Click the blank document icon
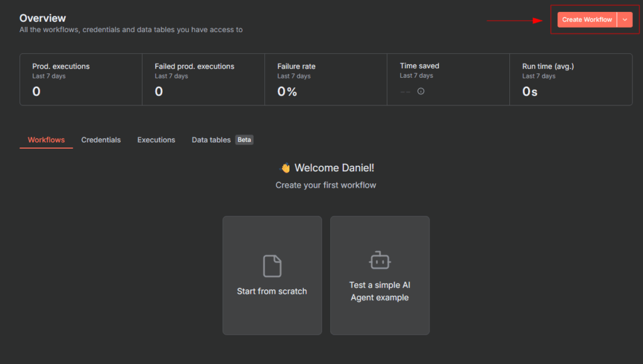 272,266
